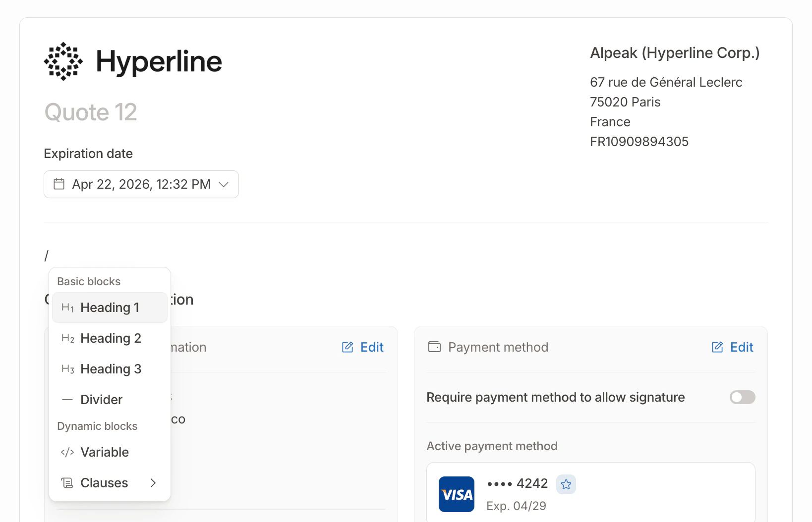Click the calendar icon in expiration date field
This screenshot has height=522, width=812.
click(59, 184)
